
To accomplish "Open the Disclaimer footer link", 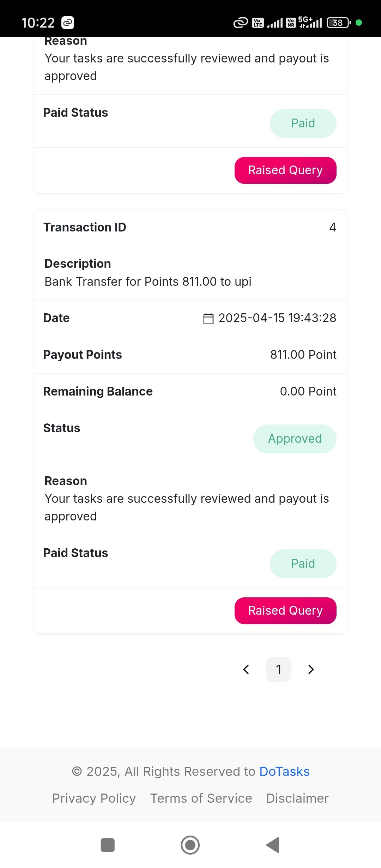I will coord(297,798).
